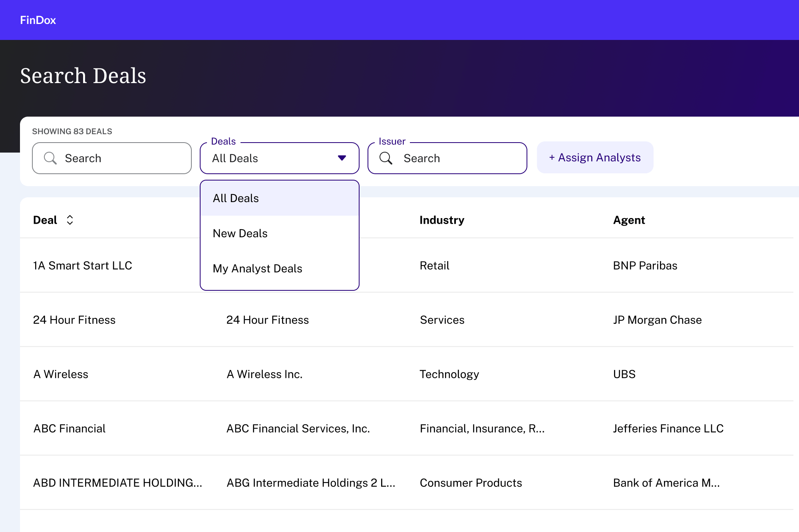The height and width of the screenshot is (532, 799).
Task: Focus the main Search input field
Action: [120, 158]
